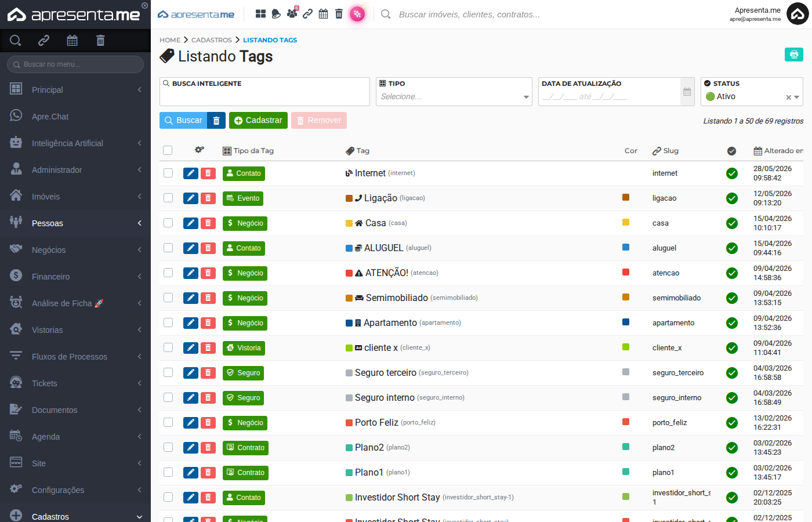Open Configurações sidebar item

75,490
